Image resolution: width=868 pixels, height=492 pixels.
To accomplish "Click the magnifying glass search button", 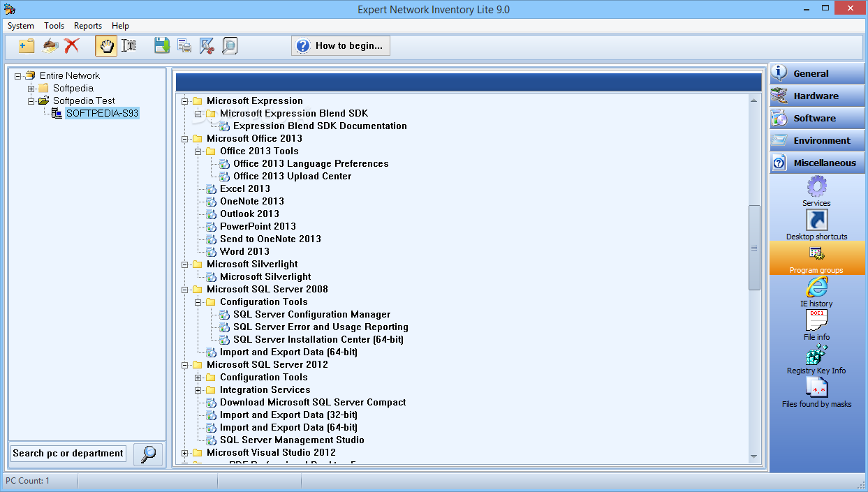I will click(148, 454).
